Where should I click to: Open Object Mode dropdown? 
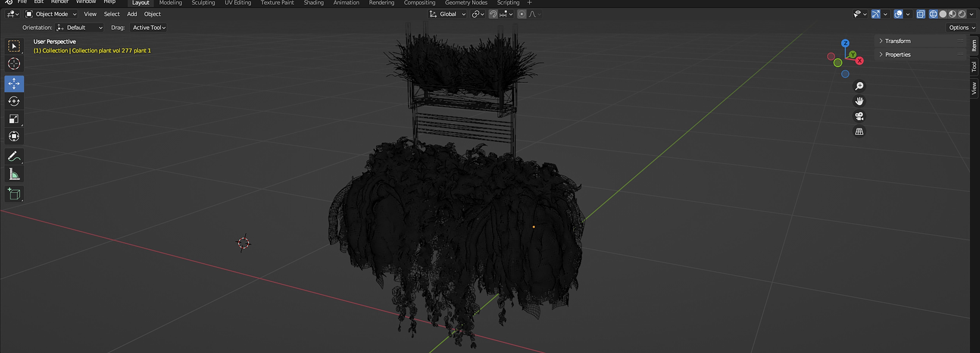(x=51, y=14)
